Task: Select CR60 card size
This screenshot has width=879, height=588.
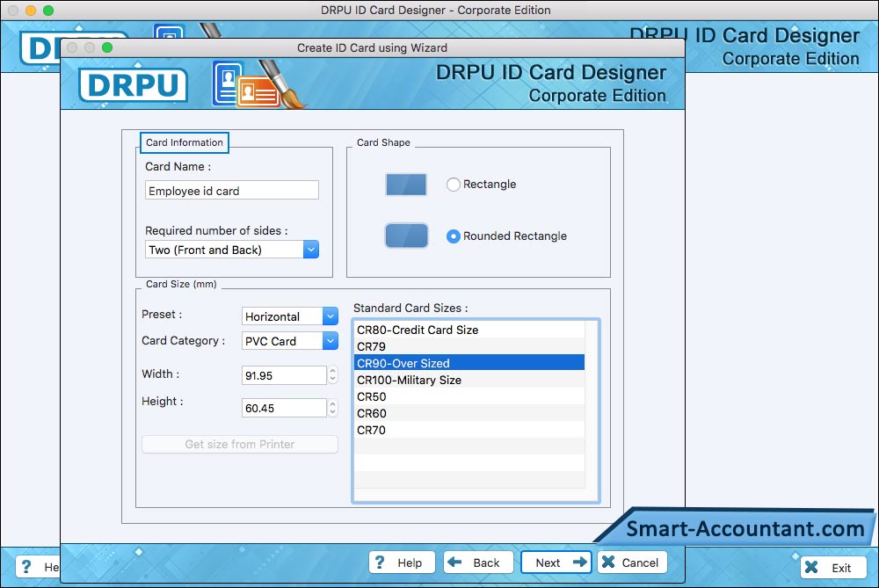Action: click(469, 413)
